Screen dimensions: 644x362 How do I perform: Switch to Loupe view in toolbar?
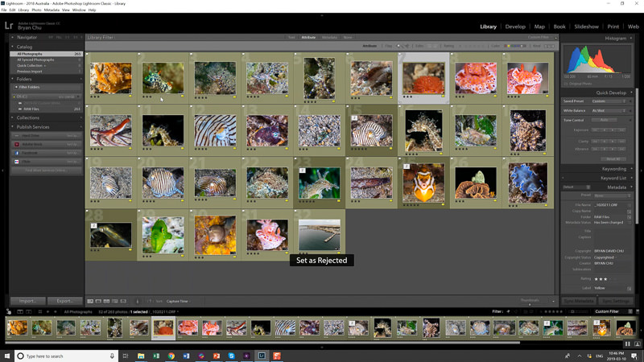point(98,301)
